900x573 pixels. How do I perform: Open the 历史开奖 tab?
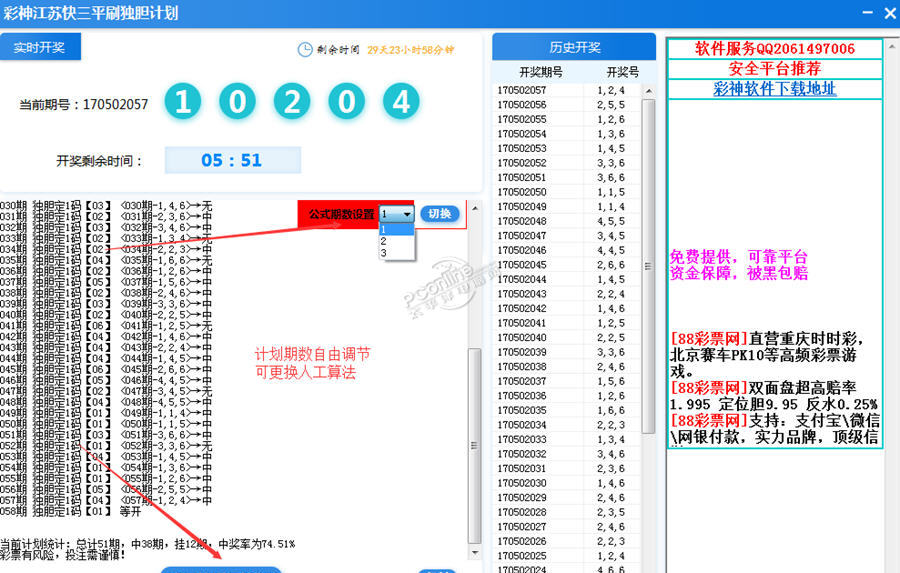(574, 47)
